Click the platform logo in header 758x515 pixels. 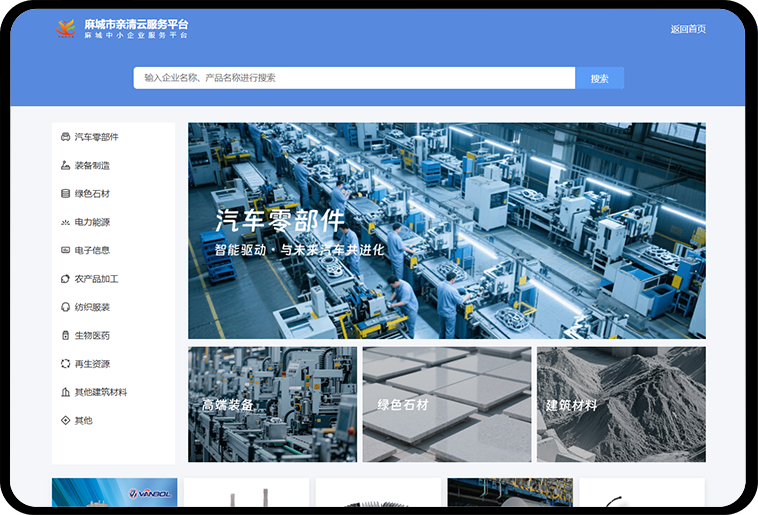(65, 29)
